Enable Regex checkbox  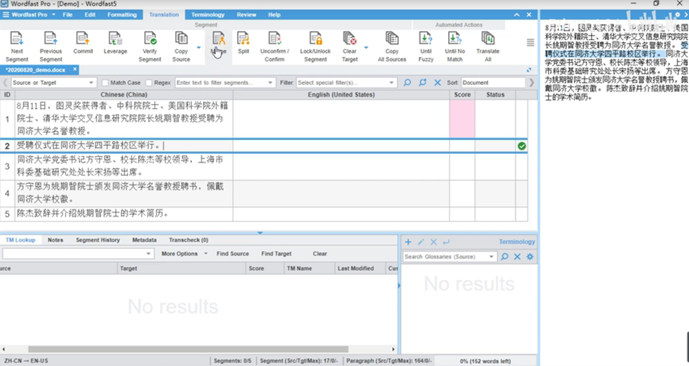click(149, 83)
